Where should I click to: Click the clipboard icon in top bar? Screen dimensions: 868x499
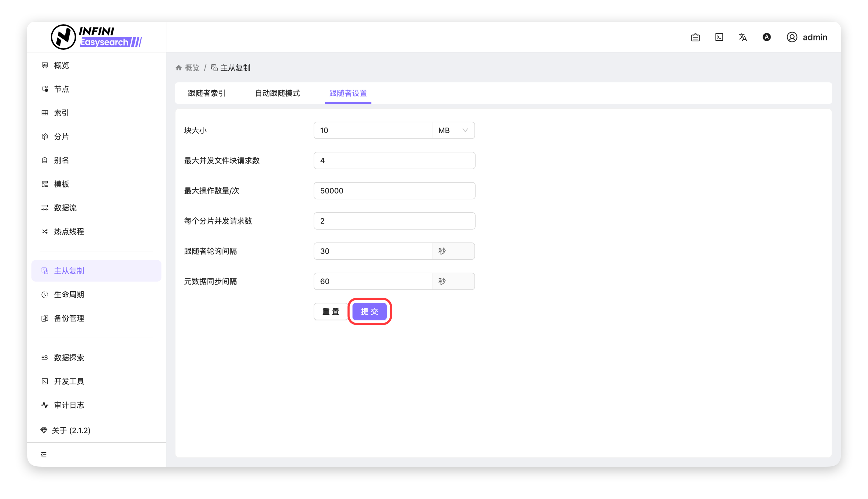[695, 37]
